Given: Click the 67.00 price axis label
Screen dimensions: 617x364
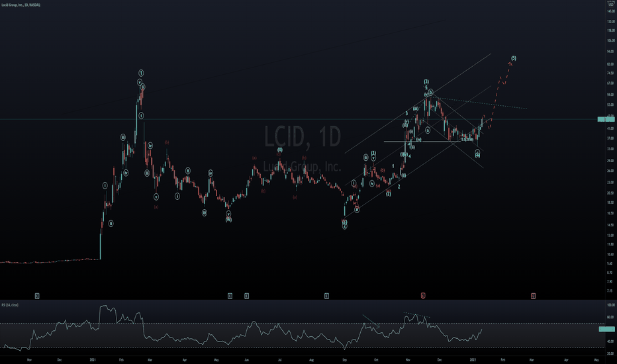Looking at the screenshot, I should coord(610,83).
